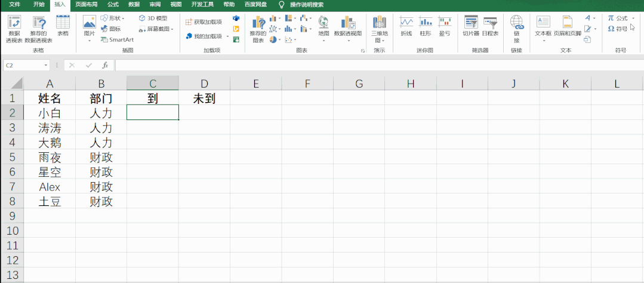Select row 5 header
Viewport: 644px width, 283px height.
(x=12, y=157)
